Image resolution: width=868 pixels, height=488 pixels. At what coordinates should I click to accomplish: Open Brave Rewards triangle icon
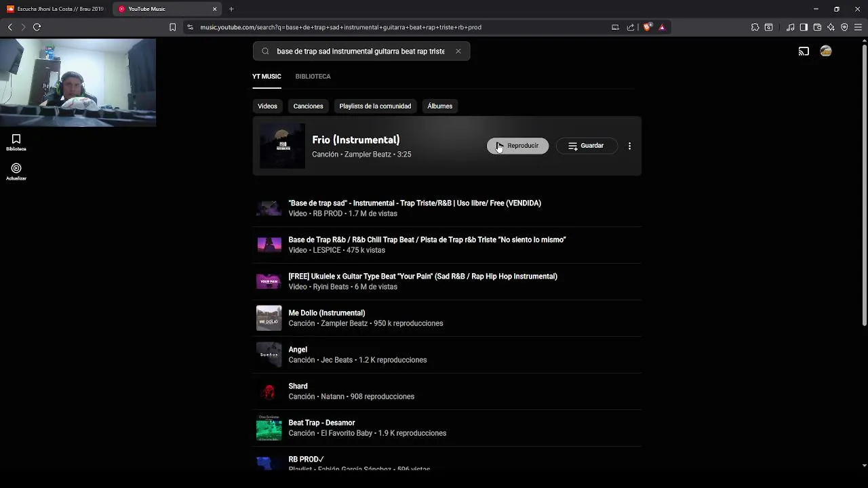pos(662,27)
